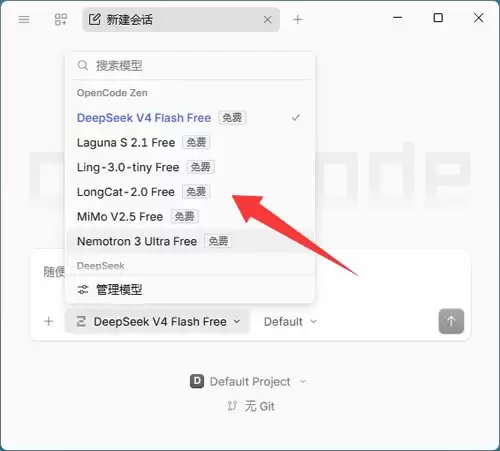Select Nemotron 3 Ultra Free model
Screen dimensions: 500x451
coord(190,241)
